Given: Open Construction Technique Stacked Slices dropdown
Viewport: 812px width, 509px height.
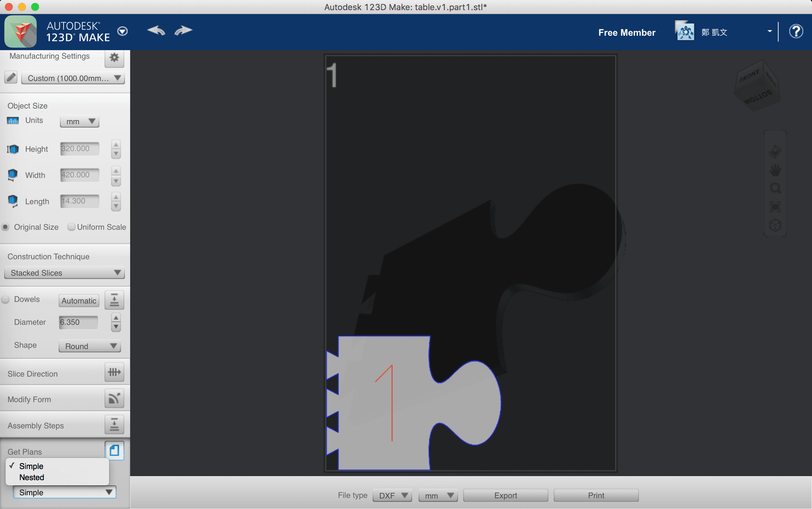Looking at the screenshot, I should (64, 273).
